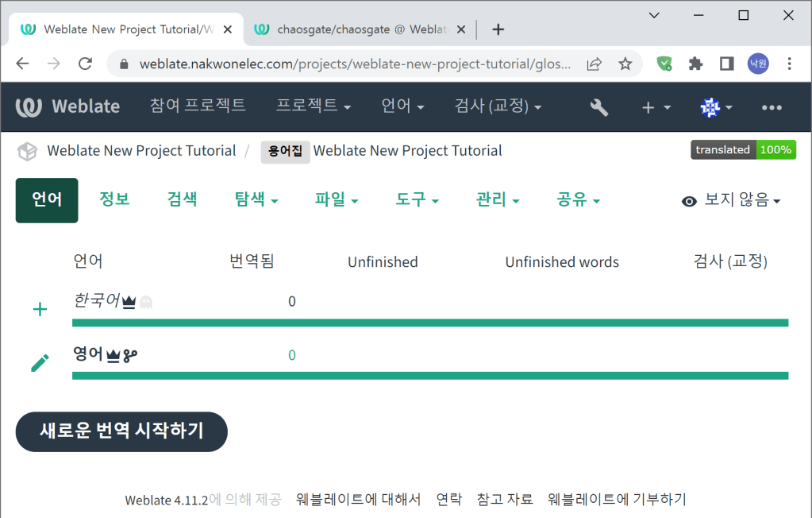
Task: Open the 도구 tab dropdown
Action: coord(417,200)
